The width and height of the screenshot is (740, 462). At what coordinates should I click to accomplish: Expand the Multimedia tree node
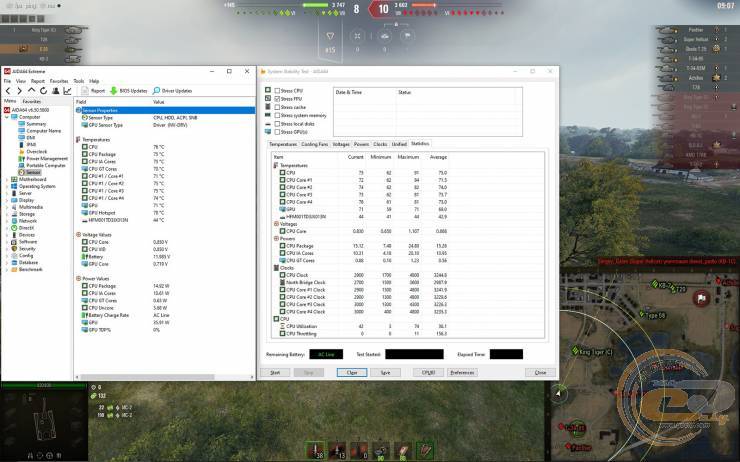tap(7, 207)
